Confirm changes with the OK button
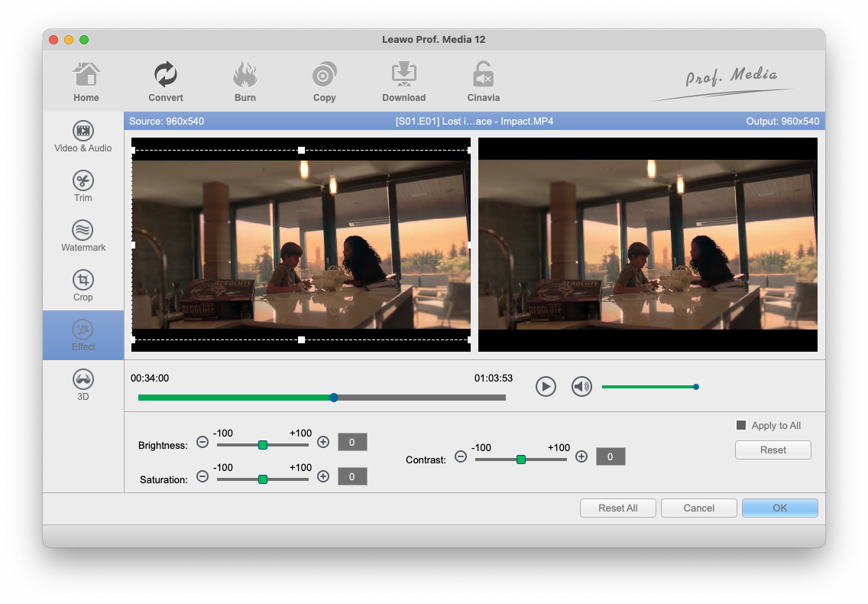This screenshot has width=868, height=604. pos(779,508)
